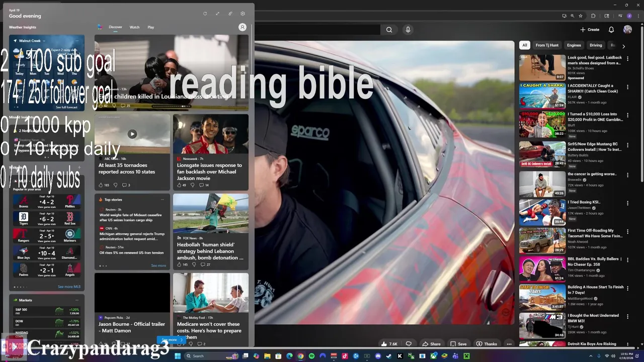Open See full forecast link

pos(66,107)
